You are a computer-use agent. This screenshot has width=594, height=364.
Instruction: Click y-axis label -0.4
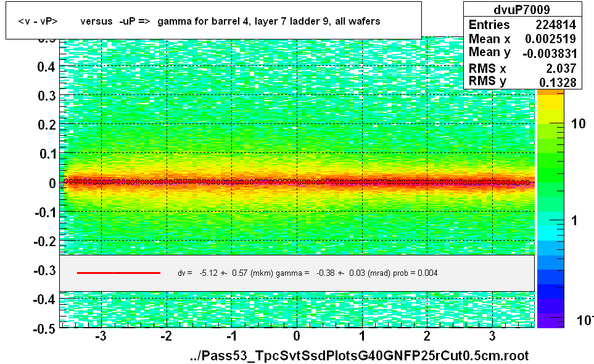tap(44, 300)
